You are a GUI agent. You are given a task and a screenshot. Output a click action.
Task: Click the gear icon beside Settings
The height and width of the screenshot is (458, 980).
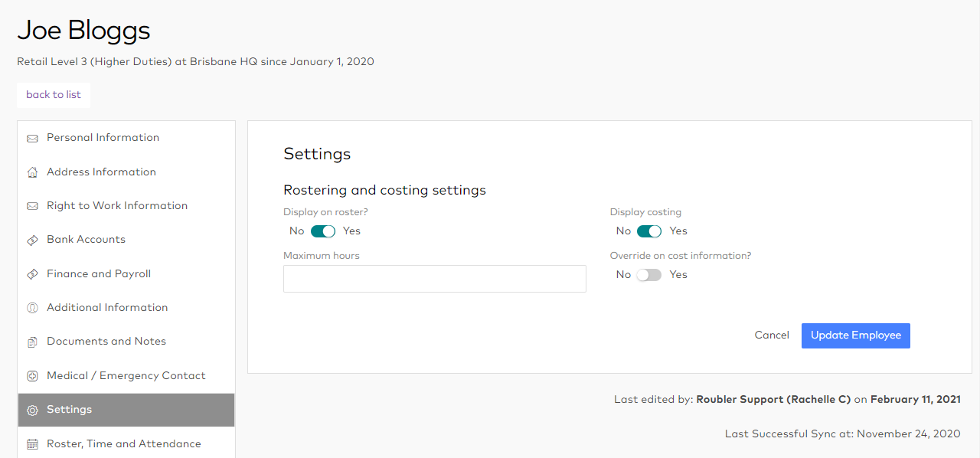tap(32, 411)
